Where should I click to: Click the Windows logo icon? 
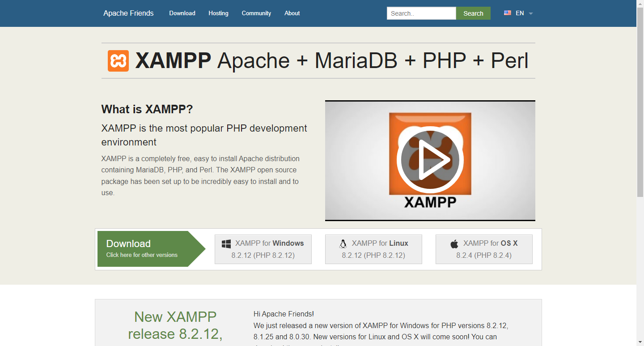pos(226,244)
